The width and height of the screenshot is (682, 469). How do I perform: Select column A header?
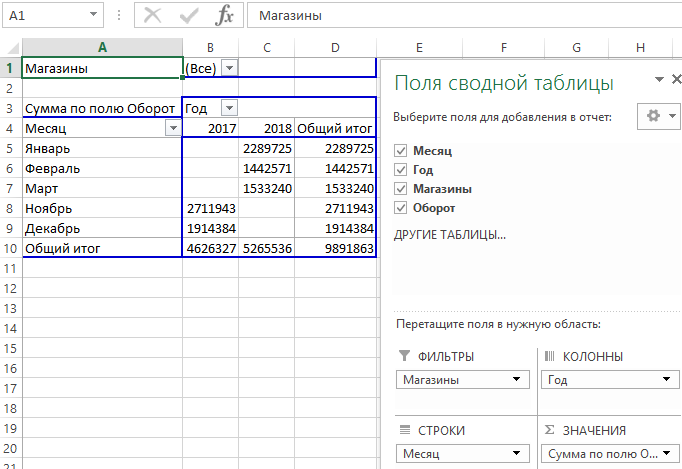[x=102, y=47]
